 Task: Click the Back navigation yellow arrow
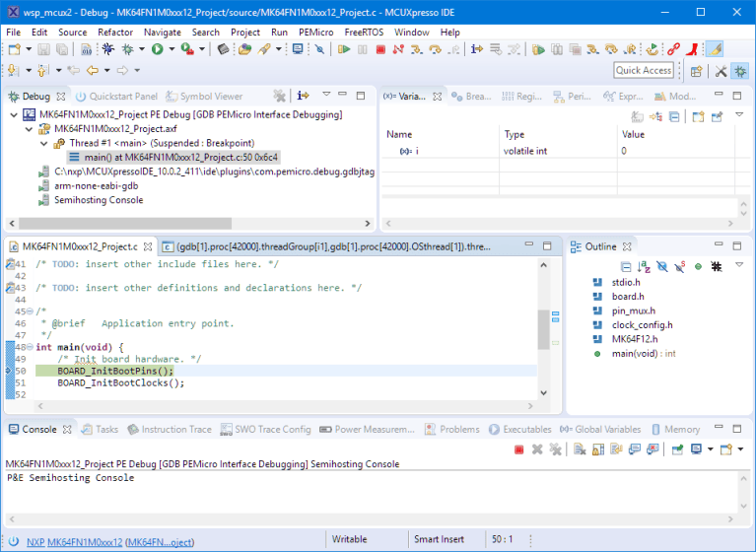point(92,71)
